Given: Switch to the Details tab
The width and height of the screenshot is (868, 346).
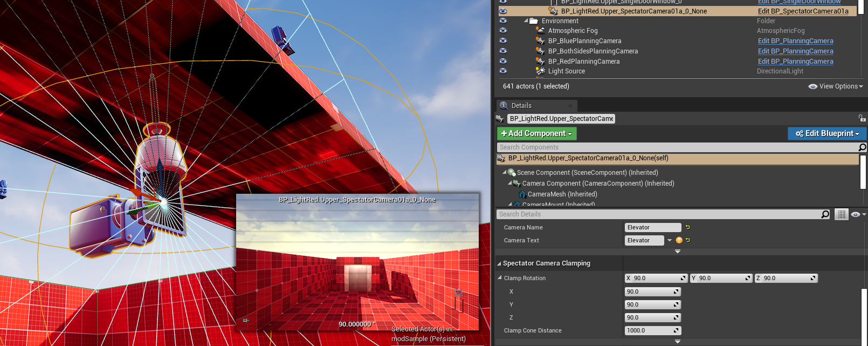Looking at the screenshot, I should (x=521, y=106).
